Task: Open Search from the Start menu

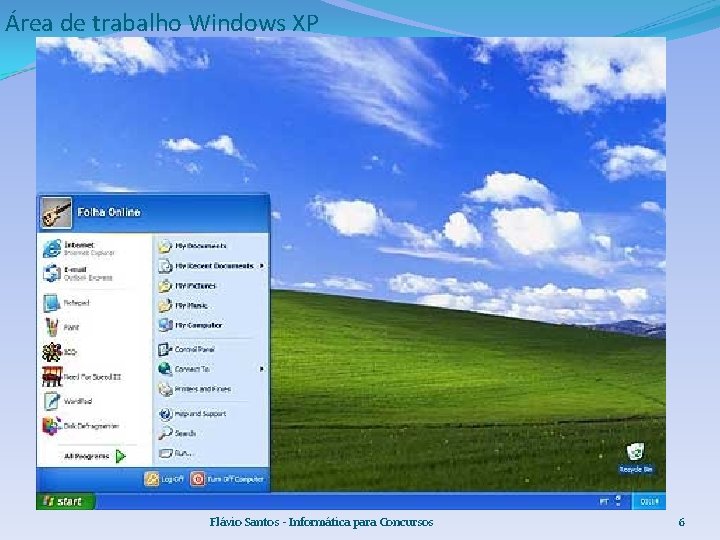Action: [177, 433]
